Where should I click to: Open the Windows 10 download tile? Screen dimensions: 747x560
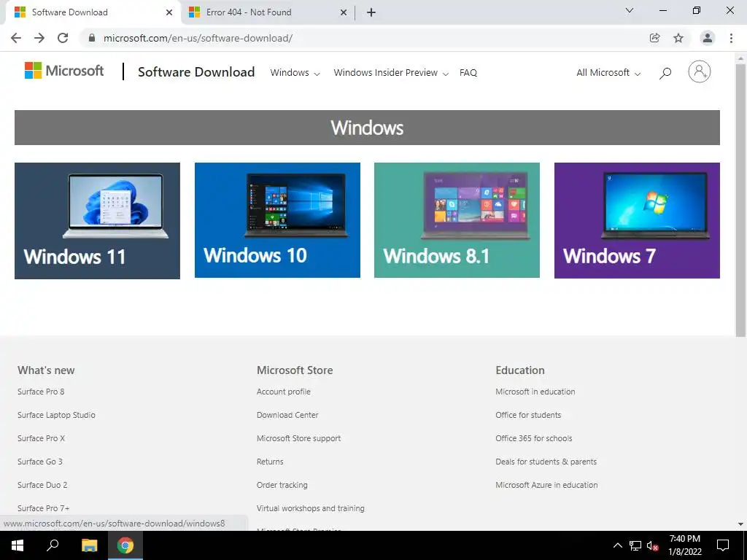pyautogui.click(x=277, y=220)
